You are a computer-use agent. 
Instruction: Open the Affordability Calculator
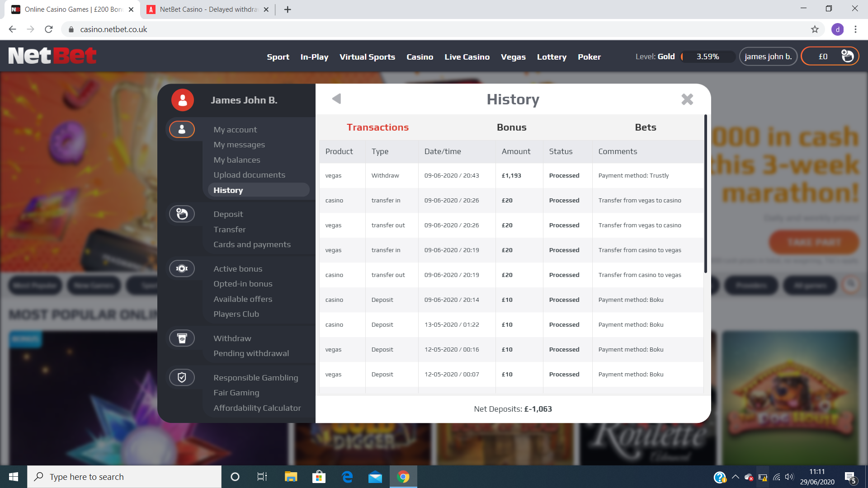click(257, 408)
